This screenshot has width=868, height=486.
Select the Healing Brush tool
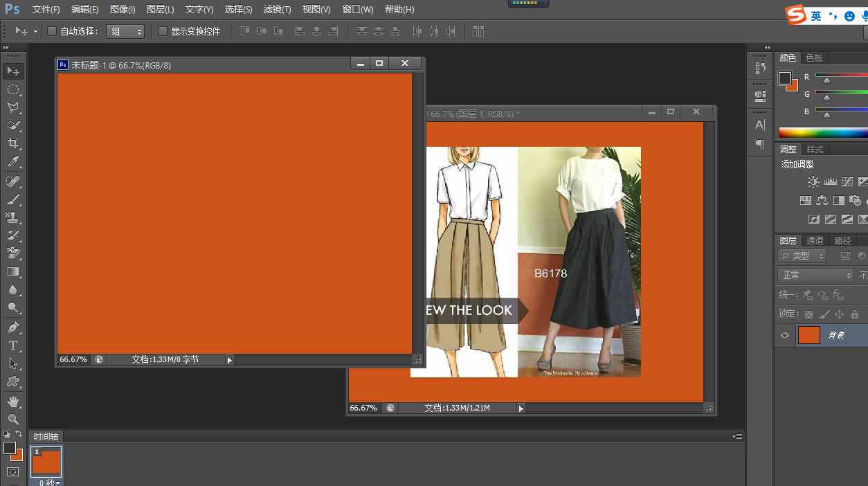coord(13,181)
